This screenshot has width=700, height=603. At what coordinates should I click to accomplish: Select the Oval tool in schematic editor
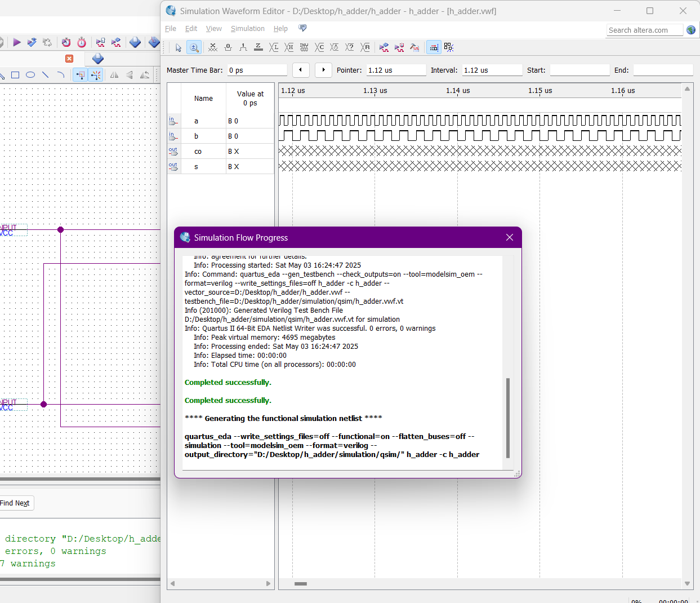coord(30,75)
